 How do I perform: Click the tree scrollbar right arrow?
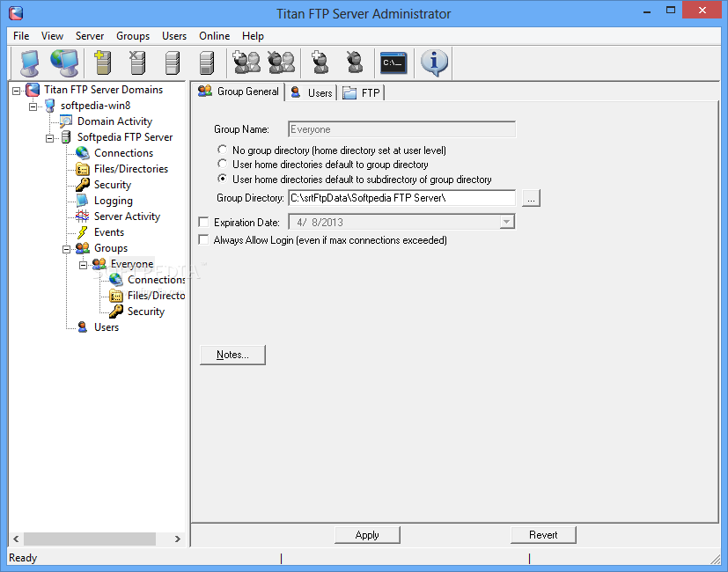click(177, 539)
